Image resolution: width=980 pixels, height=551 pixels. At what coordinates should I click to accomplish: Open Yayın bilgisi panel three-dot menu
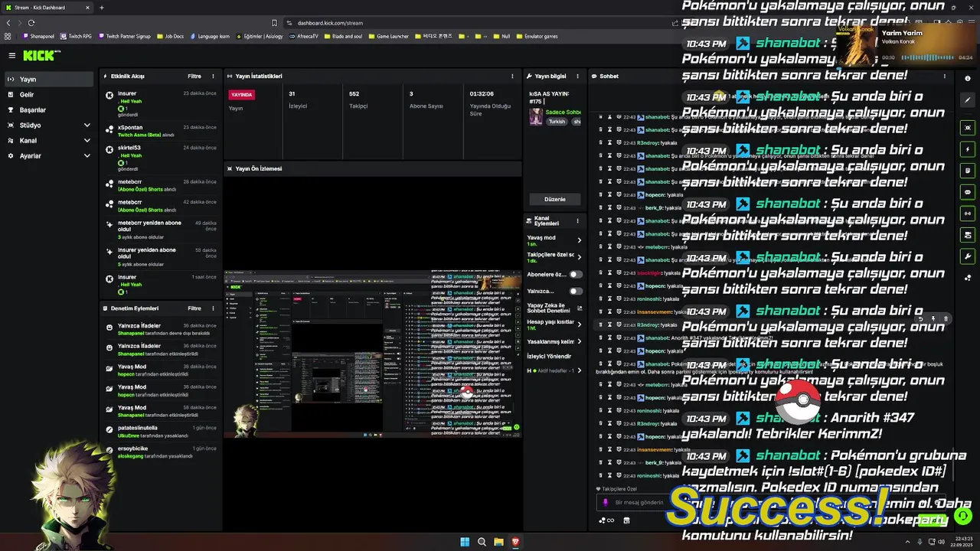click(577, 76)
